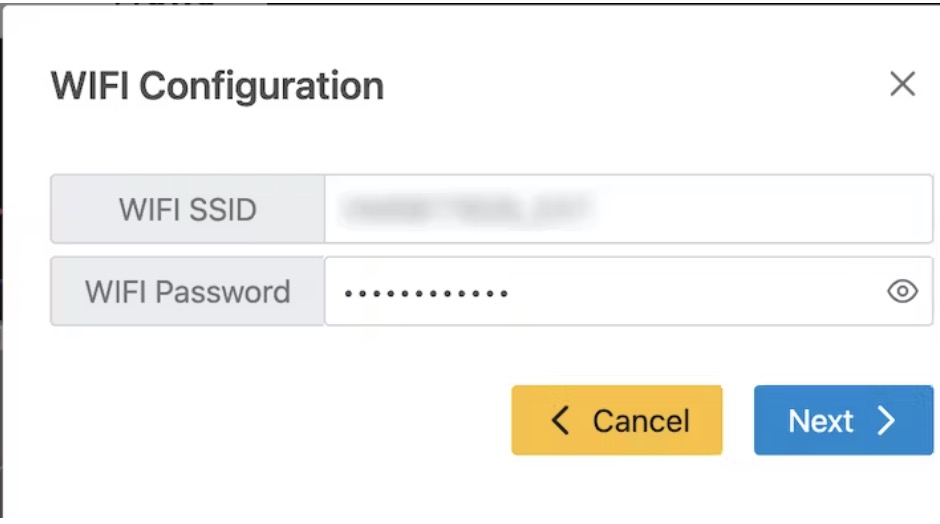Screen dimensions: 940x524
Task: Show the WIFI password using eye icon
Action: (x=902, y=291)
